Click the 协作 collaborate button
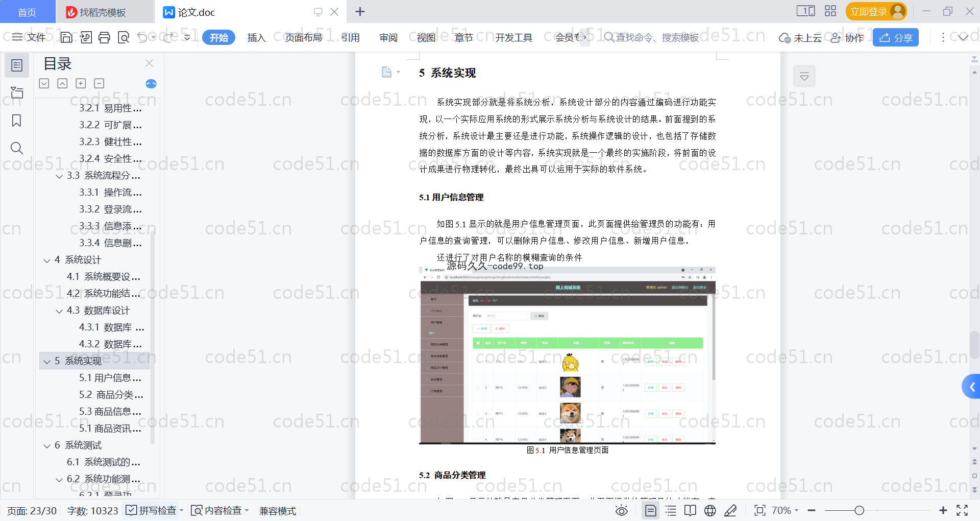Image resolution: width=980 pixels, height=521 pixels. (x=847, y=37)
